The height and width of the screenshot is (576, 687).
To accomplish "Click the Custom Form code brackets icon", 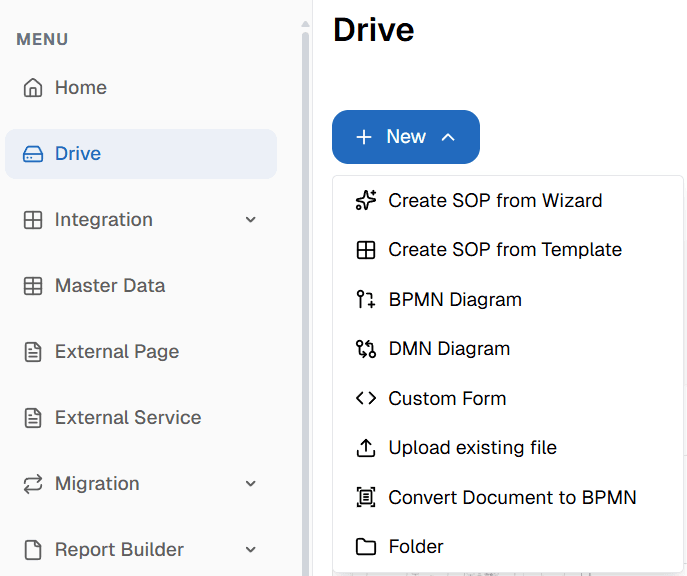I will (x=366, y=398).
